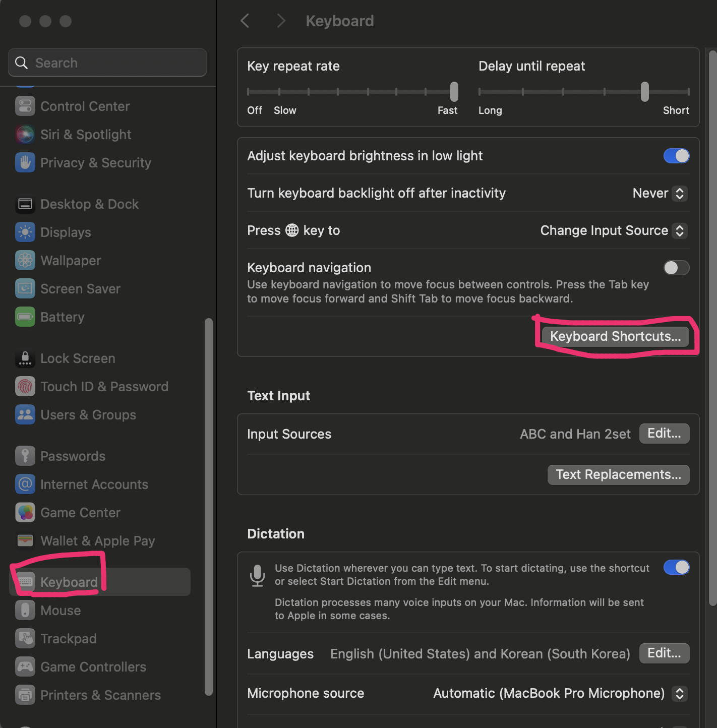Screen dimensions: 717x728
Task: Click the 'Text Input' heading
Action: pyautogui.click(x=278, y=396)
